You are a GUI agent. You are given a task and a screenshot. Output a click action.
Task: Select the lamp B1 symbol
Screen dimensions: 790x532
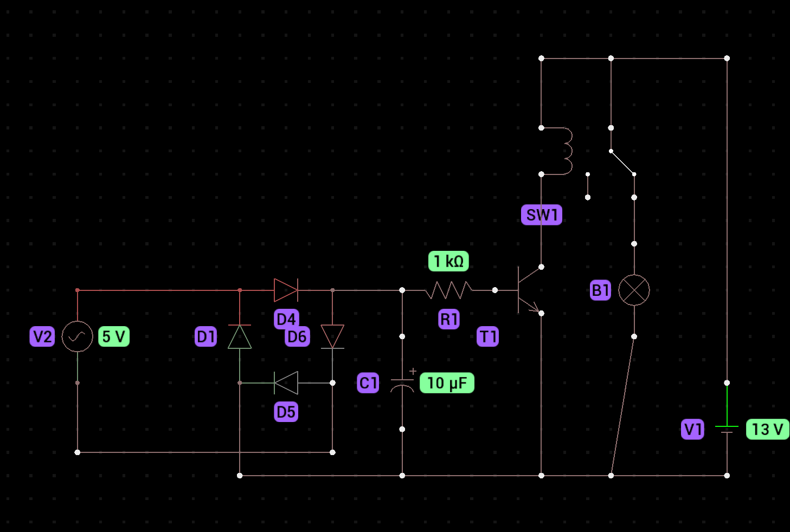point(634,290)
